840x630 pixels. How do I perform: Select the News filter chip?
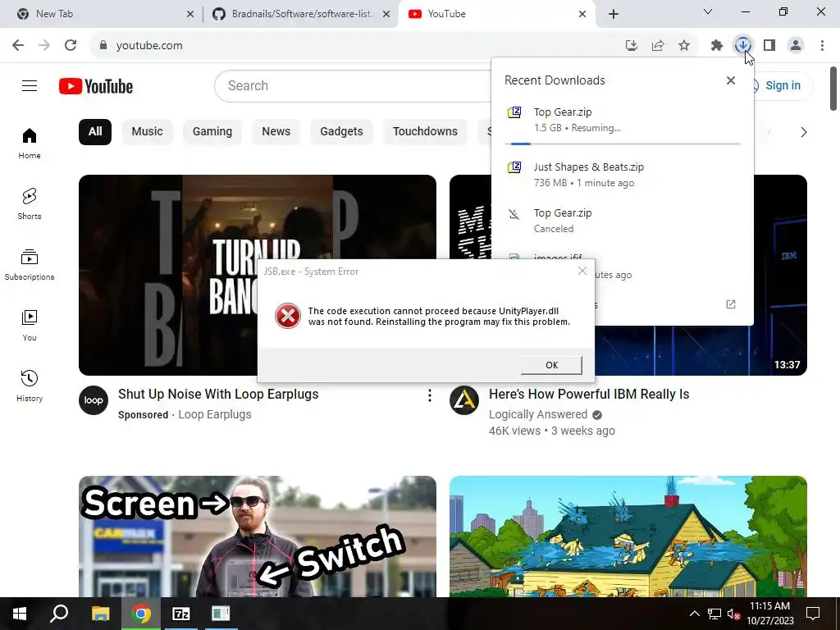click(276, 132)
